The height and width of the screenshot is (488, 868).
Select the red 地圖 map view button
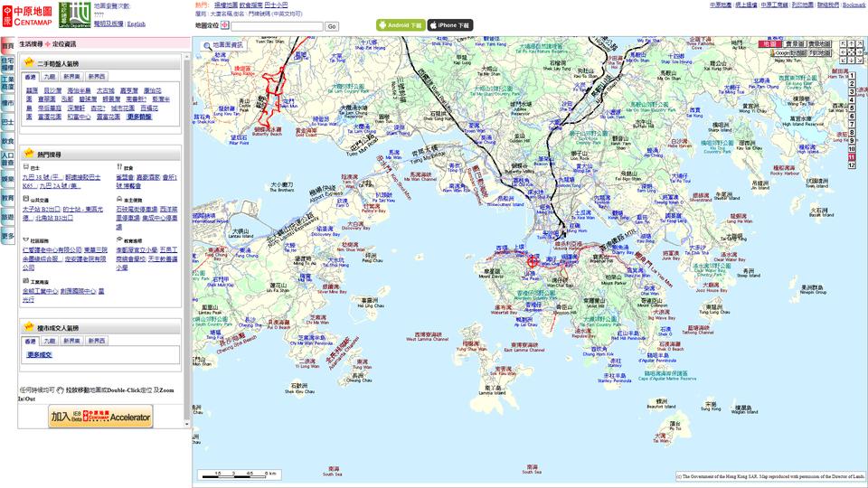coord(770,43)
